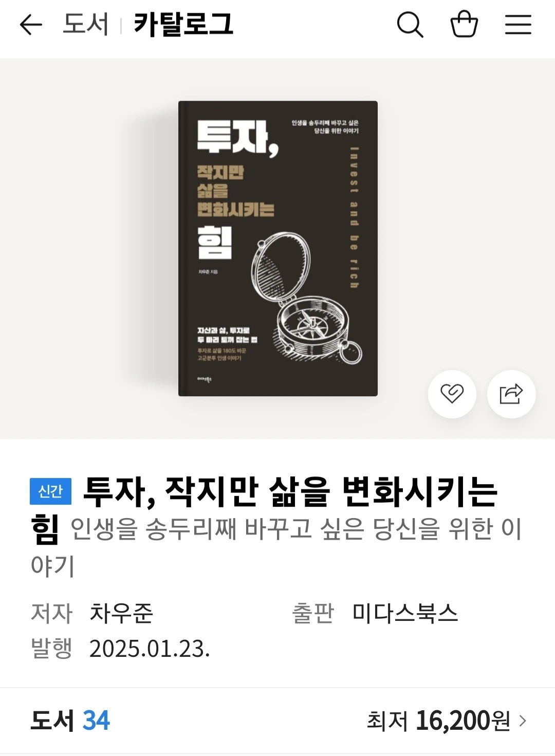
Task: Expand the chevron next to 16,200원
Action: click(x=523, y=721)
